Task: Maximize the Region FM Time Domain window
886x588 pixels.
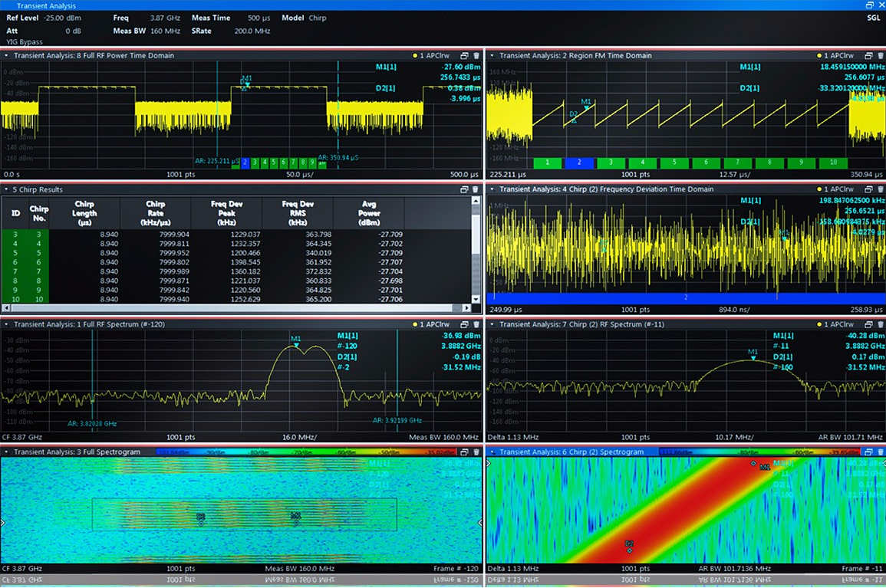Action: (x=869, y=55)
